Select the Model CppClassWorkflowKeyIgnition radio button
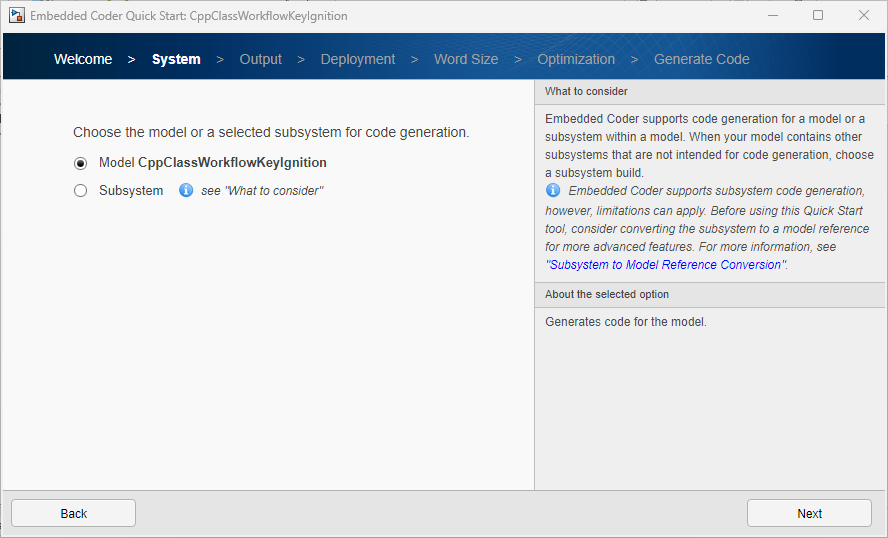Viewport: 888px width, 538px height. pos(81,163)
